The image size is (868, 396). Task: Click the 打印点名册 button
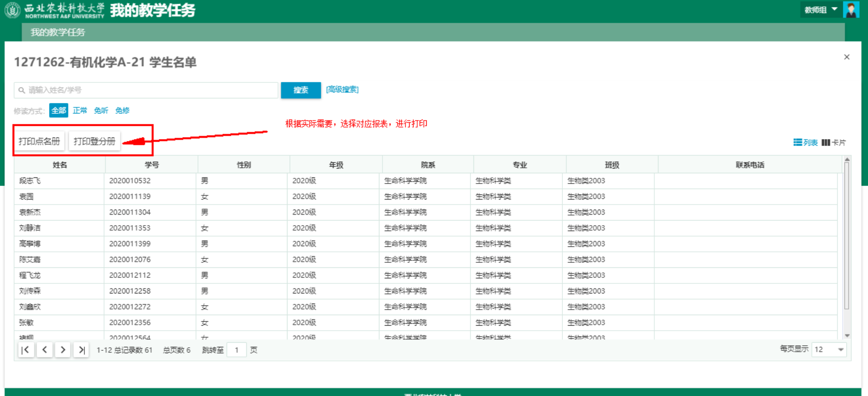click(39, 141)
